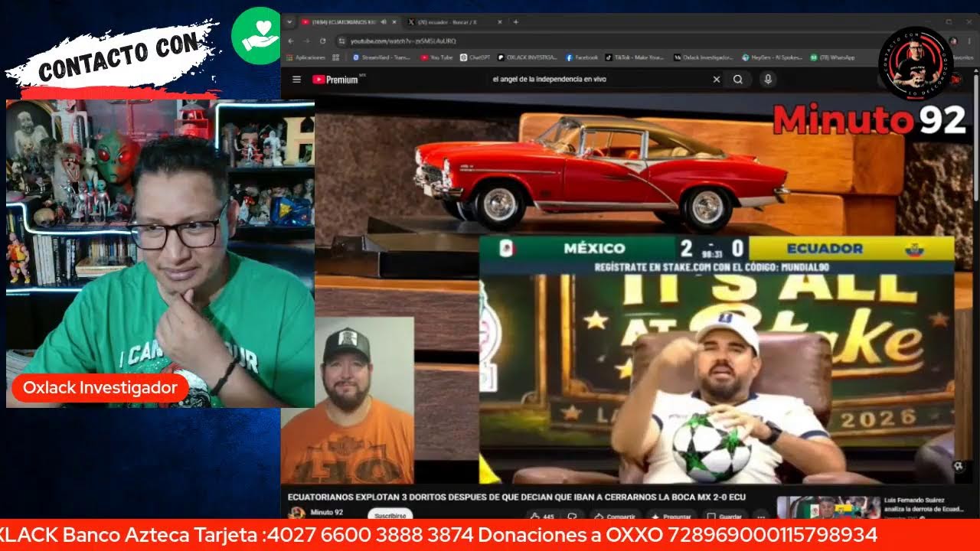This screenshot has height=551, width=980.
Task: Select the Oxlack Investigador host webcam
Action: [160, 253]
